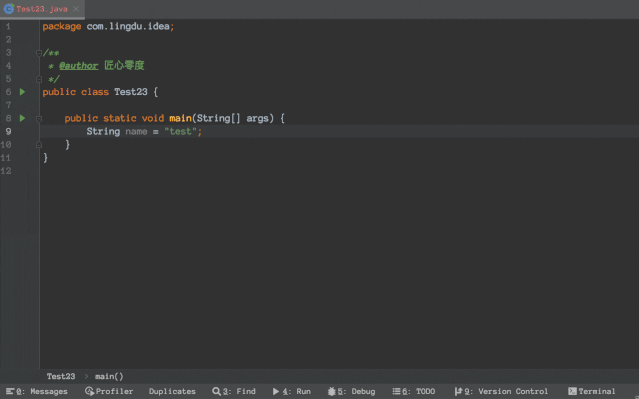This screenshot has width=639, height=399.
Task: Click the args parameter
Action: (258, 118)
